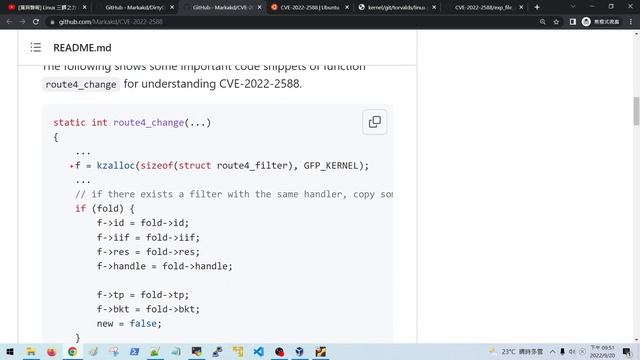Click the line 'f->bkt = fold->bkt;'

click(x=149, y=309)
